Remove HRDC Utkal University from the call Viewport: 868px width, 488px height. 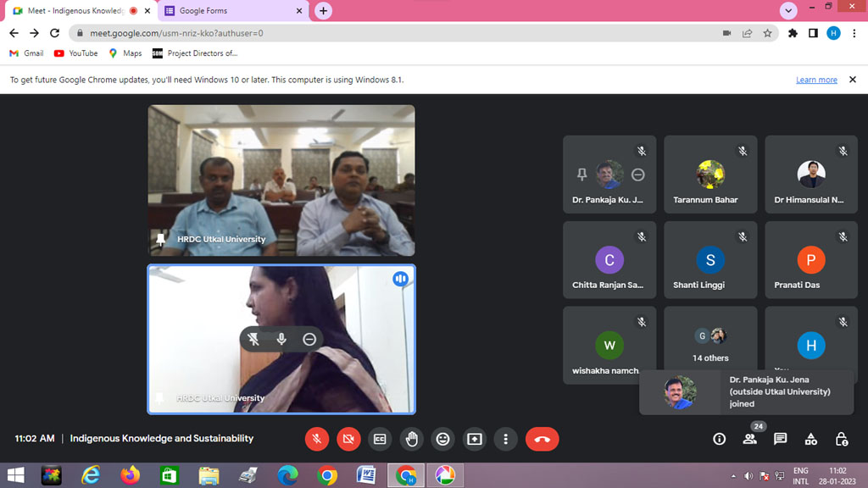[x=309, y=339]
